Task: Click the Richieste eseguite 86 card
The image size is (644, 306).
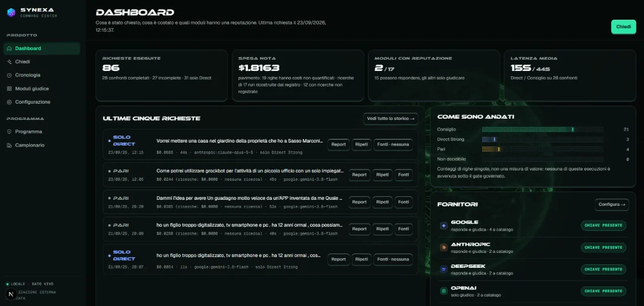Action: coord(162,76)
